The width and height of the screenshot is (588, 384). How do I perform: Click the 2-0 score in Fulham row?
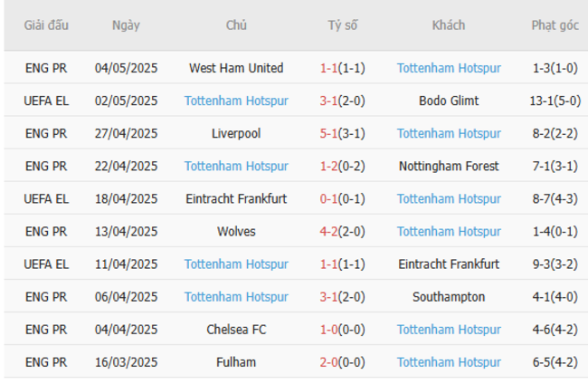pyautogui.click(x=328, y=361)
